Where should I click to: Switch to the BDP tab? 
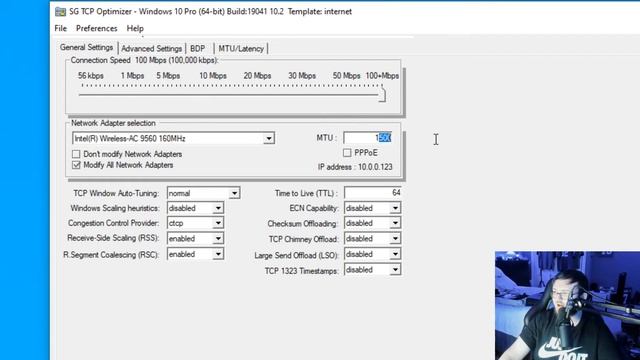[x=198, y=49]
